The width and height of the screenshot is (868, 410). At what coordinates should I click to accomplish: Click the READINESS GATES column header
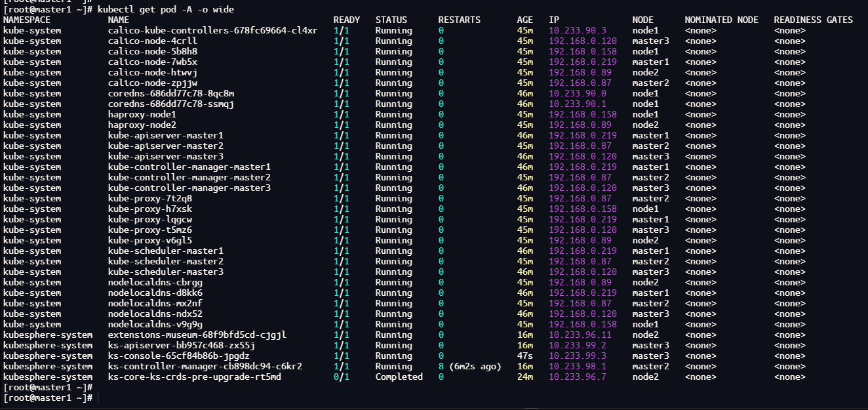(813, 20)
